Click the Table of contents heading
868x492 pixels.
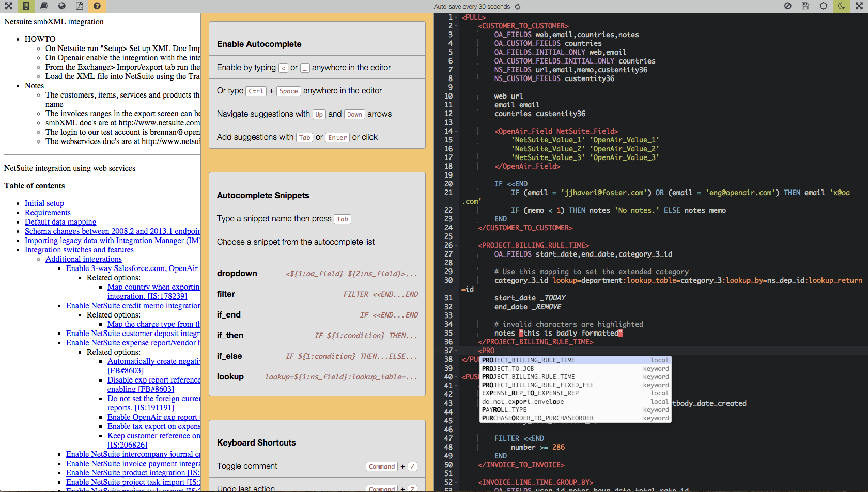[x=35, y=186]
